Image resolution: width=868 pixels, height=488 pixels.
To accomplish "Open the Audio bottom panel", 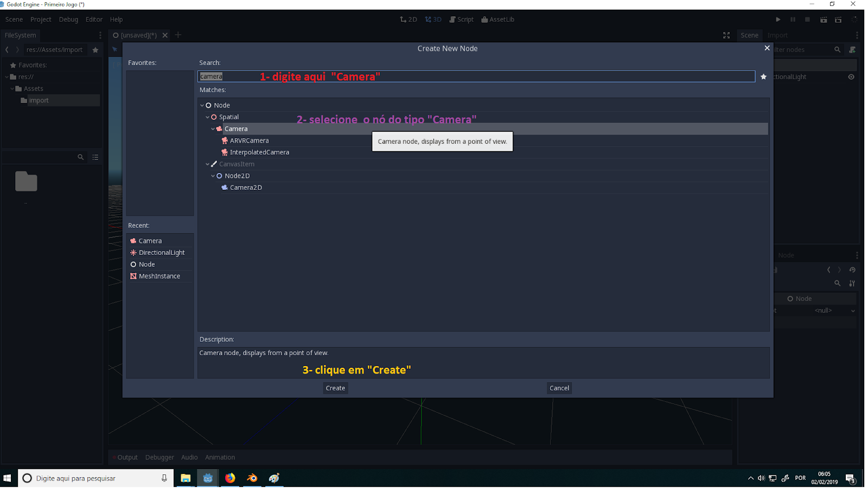I will pos(189,458).
